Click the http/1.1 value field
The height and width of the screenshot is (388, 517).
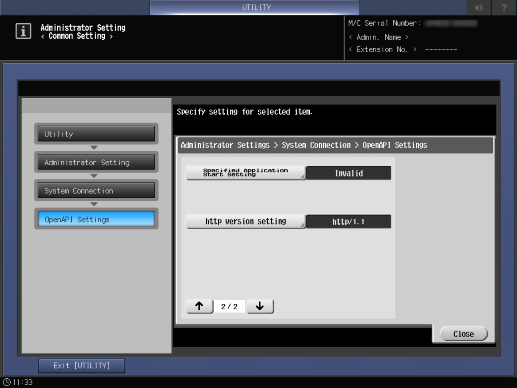348,222
